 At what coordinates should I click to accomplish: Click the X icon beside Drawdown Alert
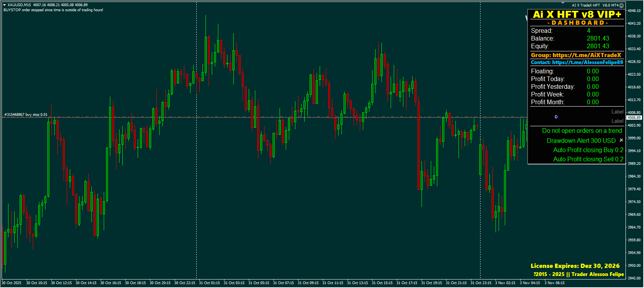pyautogui.click(x=621, y=140)
